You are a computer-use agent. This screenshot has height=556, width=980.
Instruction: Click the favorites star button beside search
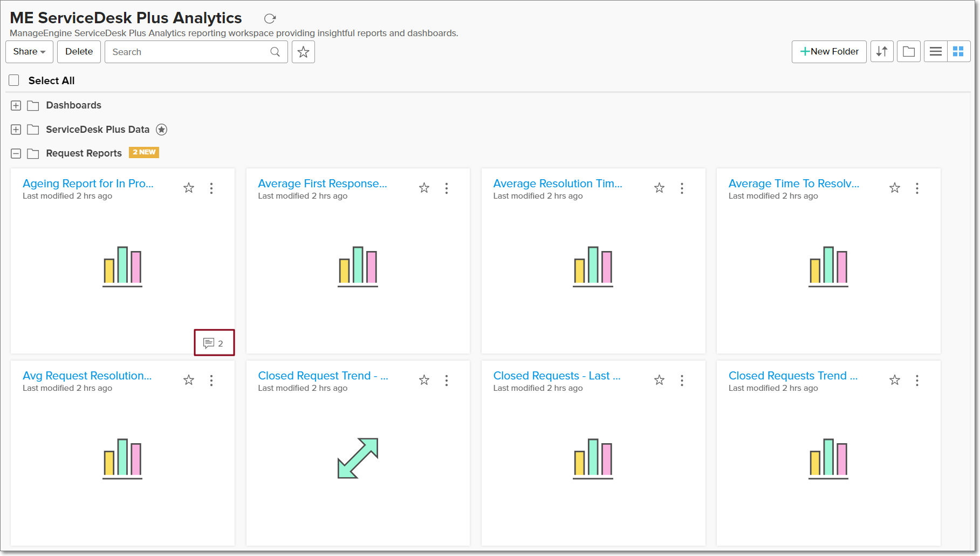pos(303,52)
